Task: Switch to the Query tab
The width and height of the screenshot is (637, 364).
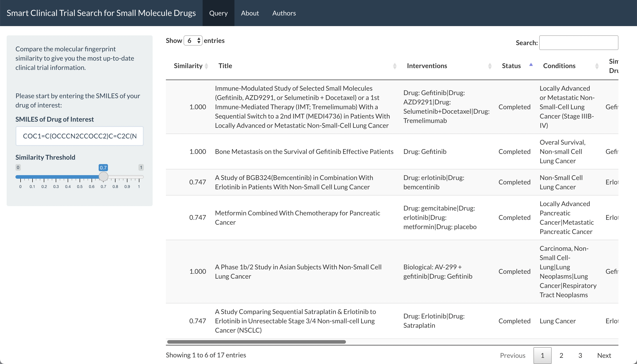Action: coord(218,13)
